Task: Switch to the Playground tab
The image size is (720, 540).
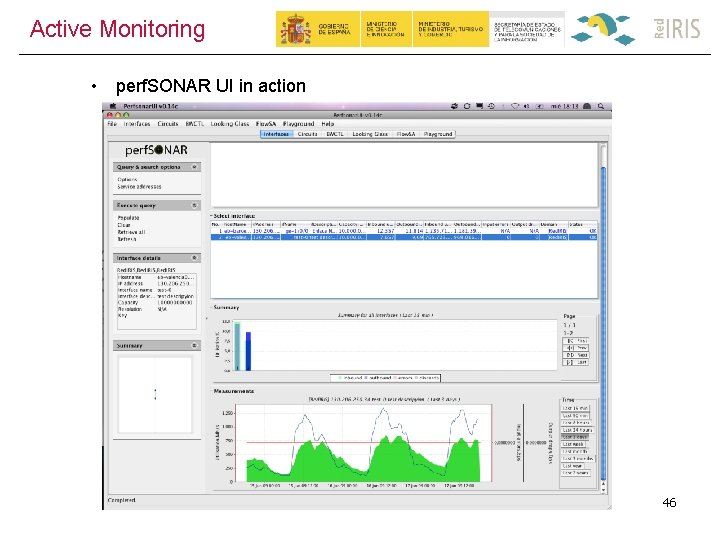Action: click(x=438, y=134)
